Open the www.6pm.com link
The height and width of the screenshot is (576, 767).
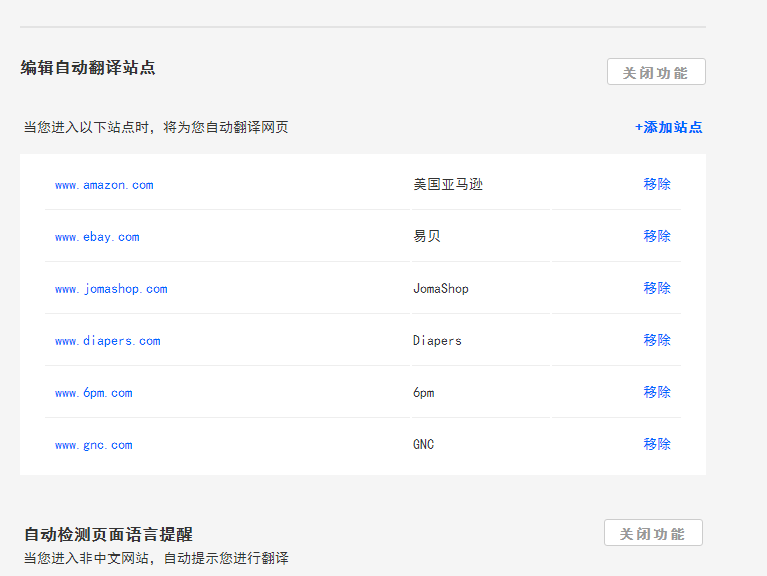tap(93, 393)
